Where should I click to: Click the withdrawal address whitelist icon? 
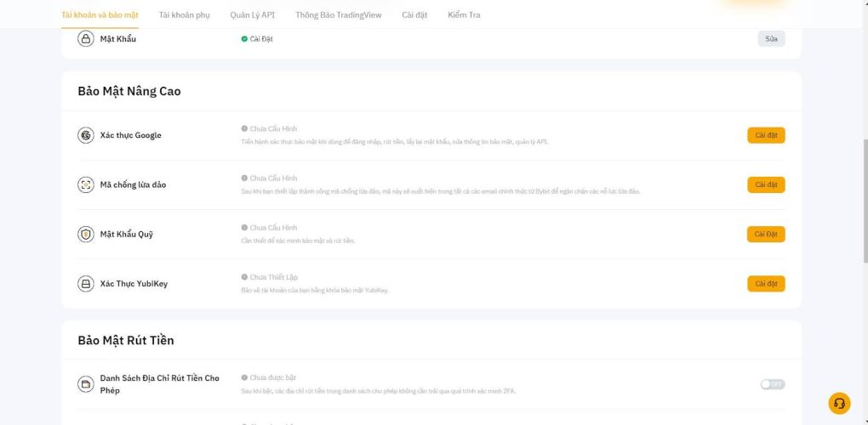pyautogui.click(x=86, y=384)
